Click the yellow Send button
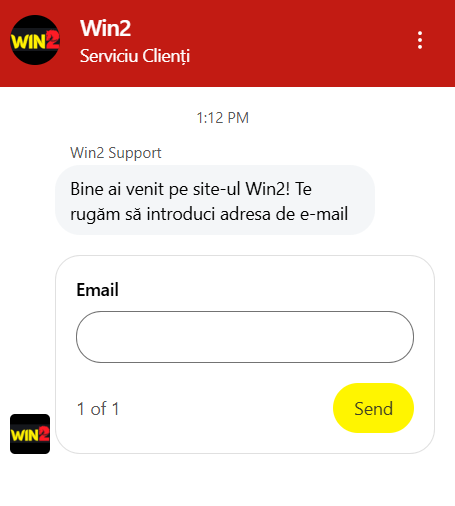 coord(373,408)
